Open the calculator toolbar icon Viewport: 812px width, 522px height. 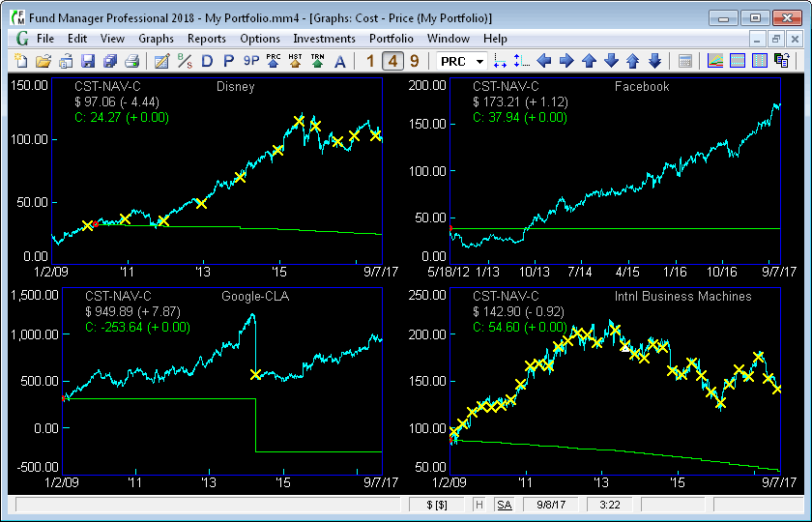[x=684, y=61]
